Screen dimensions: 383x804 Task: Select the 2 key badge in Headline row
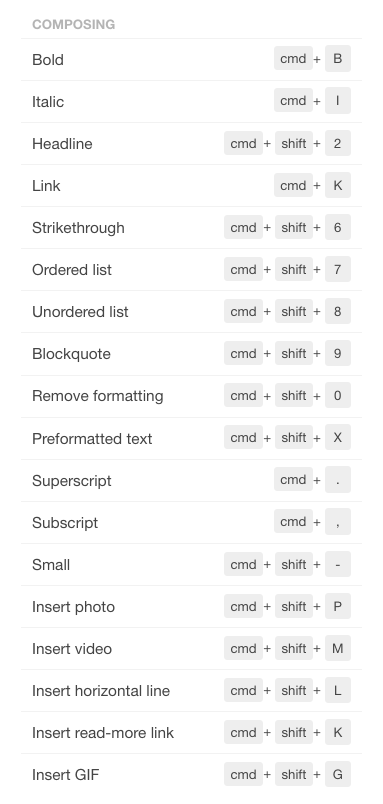point(337,143)
